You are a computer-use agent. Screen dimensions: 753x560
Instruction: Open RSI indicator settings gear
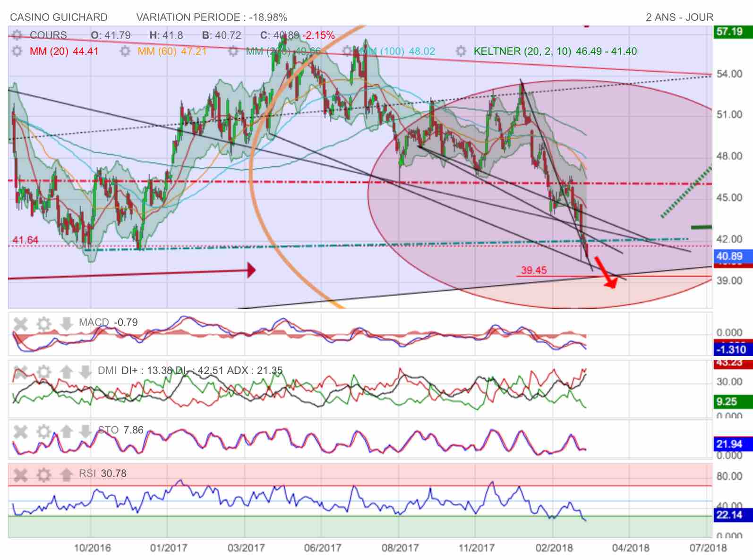(x=43, y=475)
